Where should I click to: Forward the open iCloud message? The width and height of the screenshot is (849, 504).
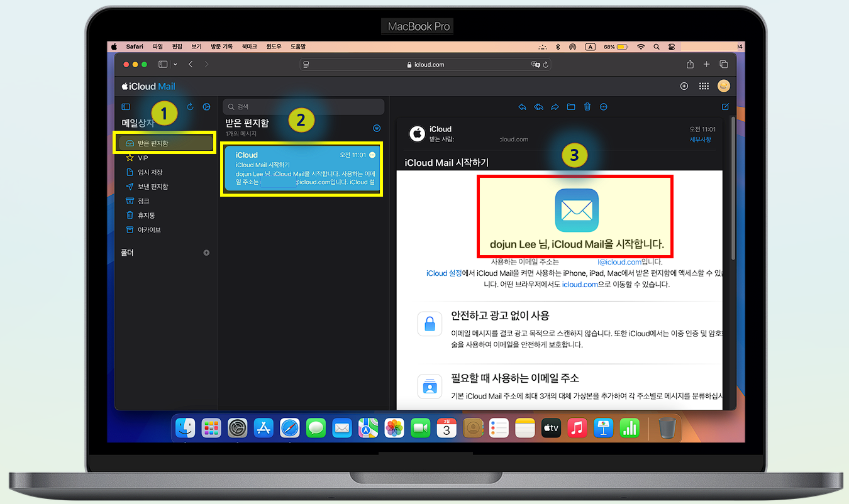coord(555,107)
